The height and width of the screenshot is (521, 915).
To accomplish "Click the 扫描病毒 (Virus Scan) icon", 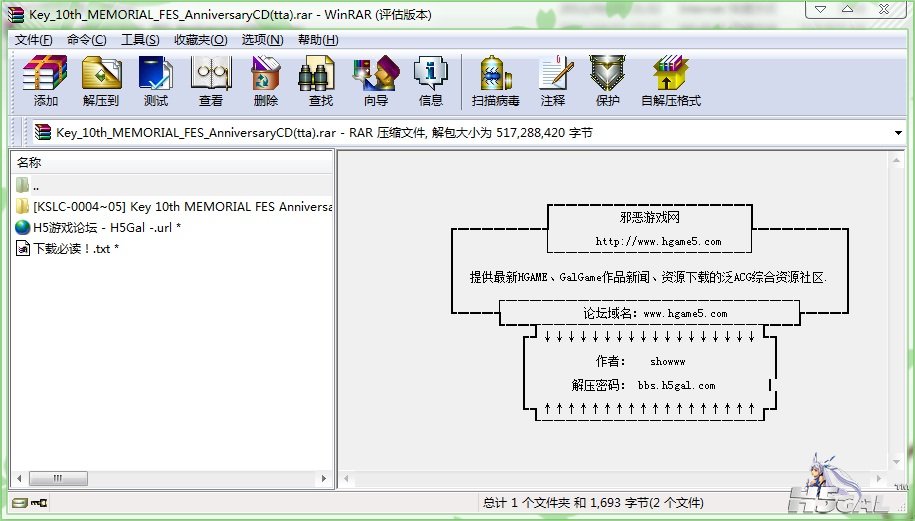I will click(x=495, y=81).
